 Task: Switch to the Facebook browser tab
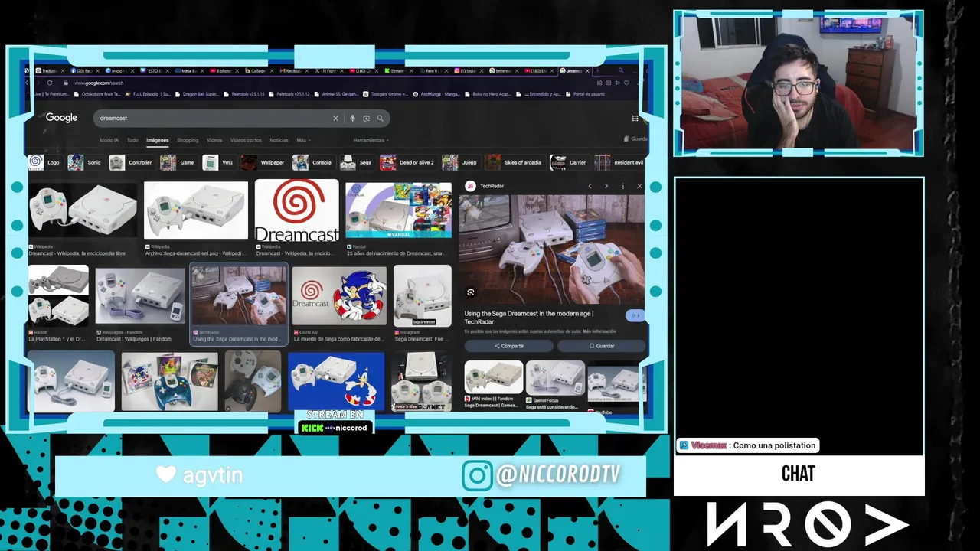click(x=85, y=70)
